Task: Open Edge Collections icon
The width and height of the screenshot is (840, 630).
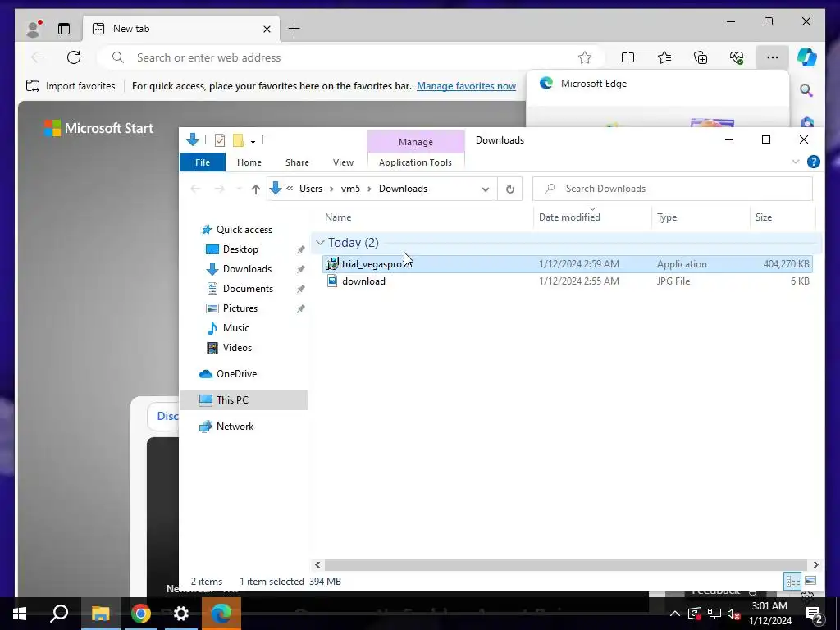Action: tap(701, 57)
